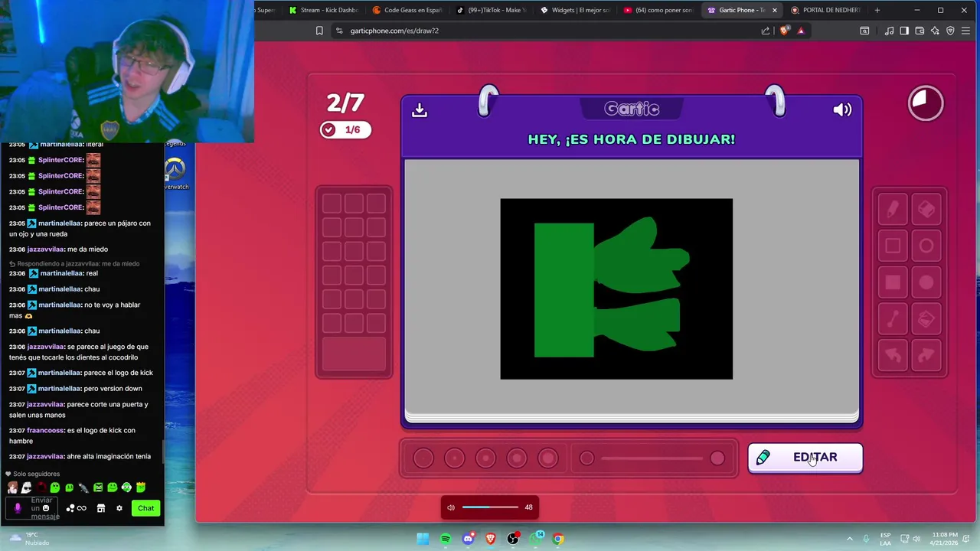Expand the system tray hidden icons chevron
Viewport: 980px width, 551px height.
pyautogui.click(x=850, y=539)
